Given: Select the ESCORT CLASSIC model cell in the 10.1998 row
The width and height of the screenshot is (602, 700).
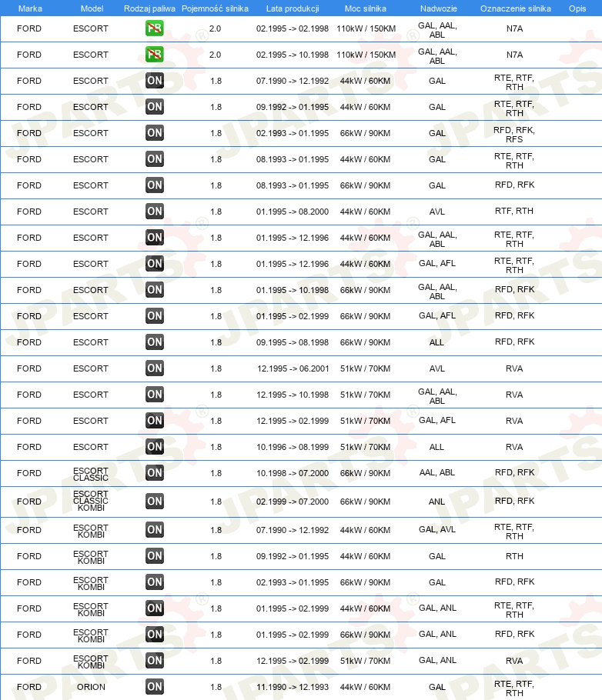Looking at the screenshot, I should point(91,474).
